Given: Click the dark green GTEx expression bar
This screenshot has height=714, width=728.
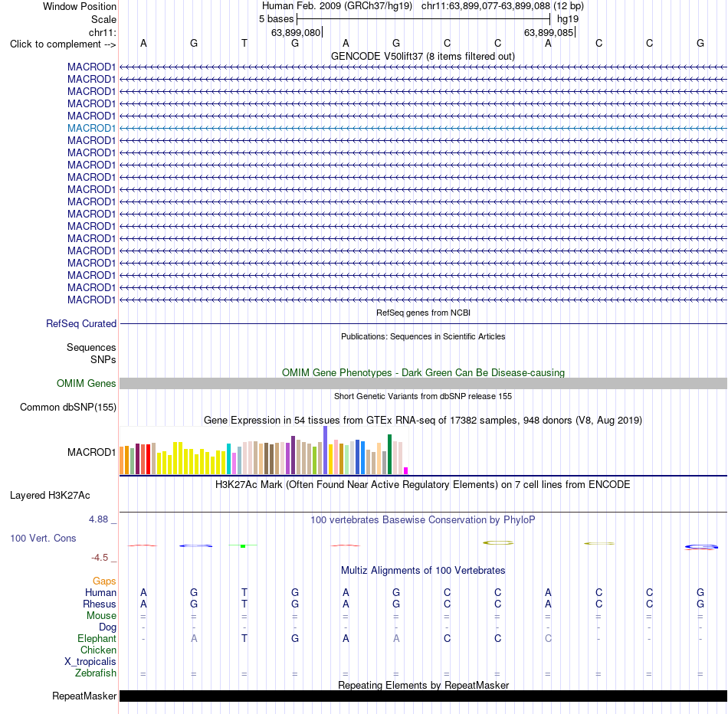Looking at the screenshot, I should (x=389, y=454).
